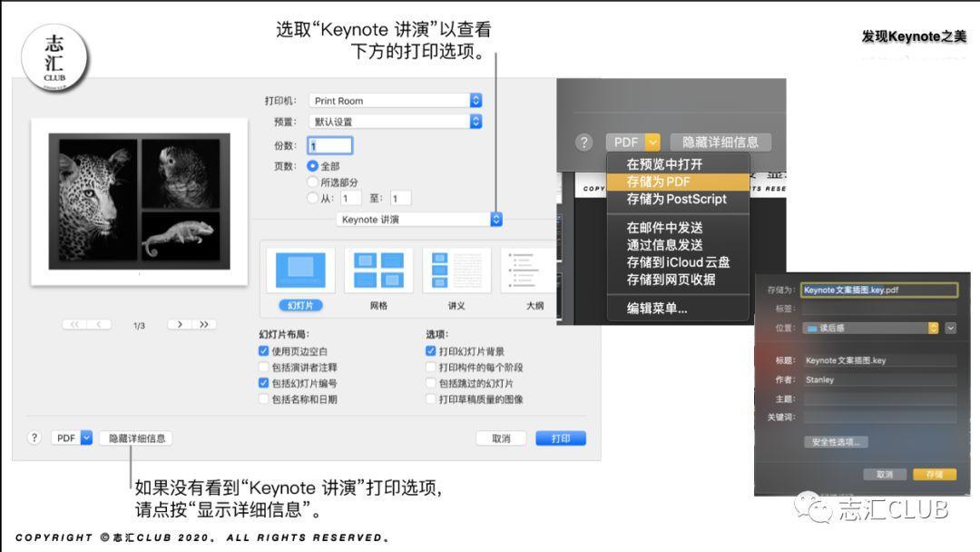Click the 标签 tags field
This screenshot has width=980, height=552.
pyautogui.click(x=879, y=308)
